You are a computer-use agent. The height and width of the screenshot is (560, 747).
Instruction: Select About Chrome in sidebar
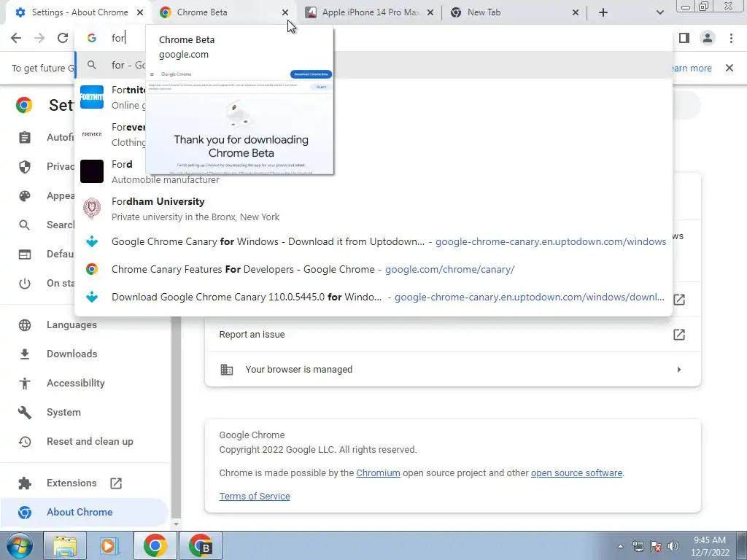coord(85,512)
